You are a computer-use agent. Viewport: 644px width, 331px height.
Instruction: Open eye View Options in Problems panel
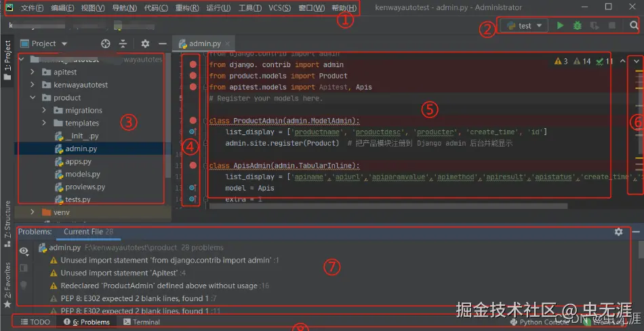point(24,251)
